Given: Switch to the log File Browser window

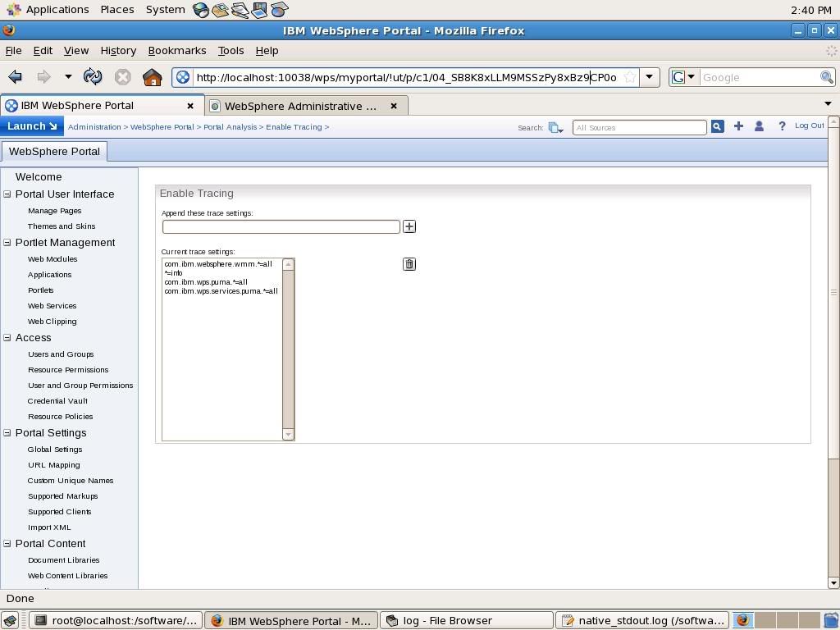Looking at the screenshot, I should tap(466, 620).
